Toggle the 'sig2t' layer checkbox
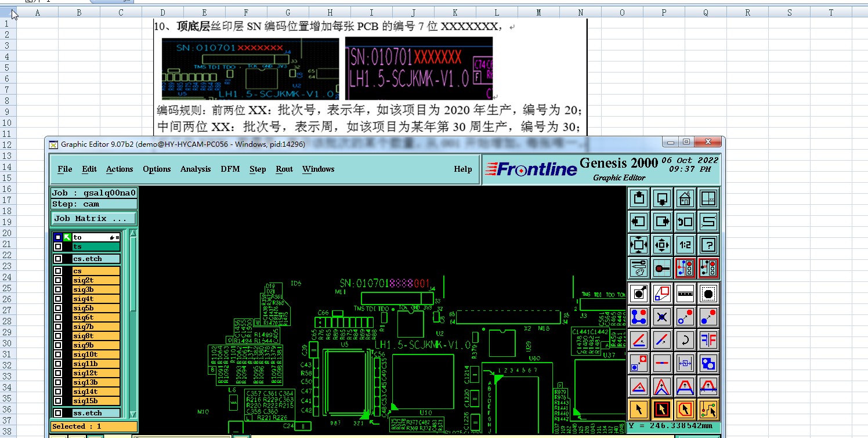The image size is (868, 438). pyautogui.click(x=58, y=280)
